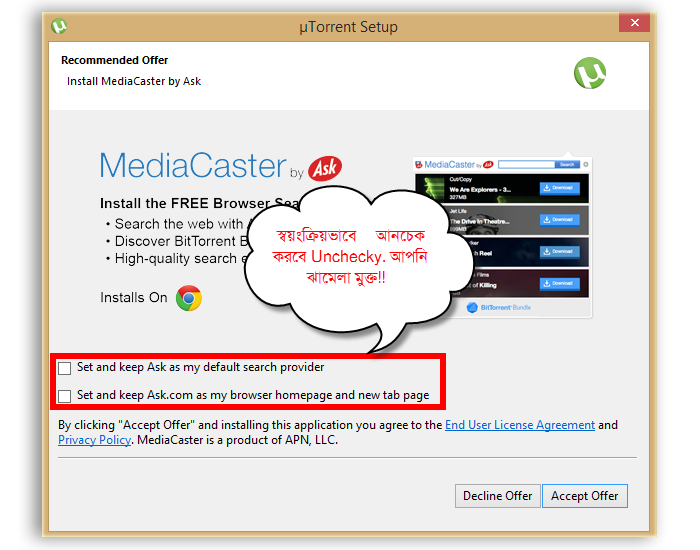Screen dimensions: 700x550
Task: Click the large MediaCaster title text
Action: point(192,166)
